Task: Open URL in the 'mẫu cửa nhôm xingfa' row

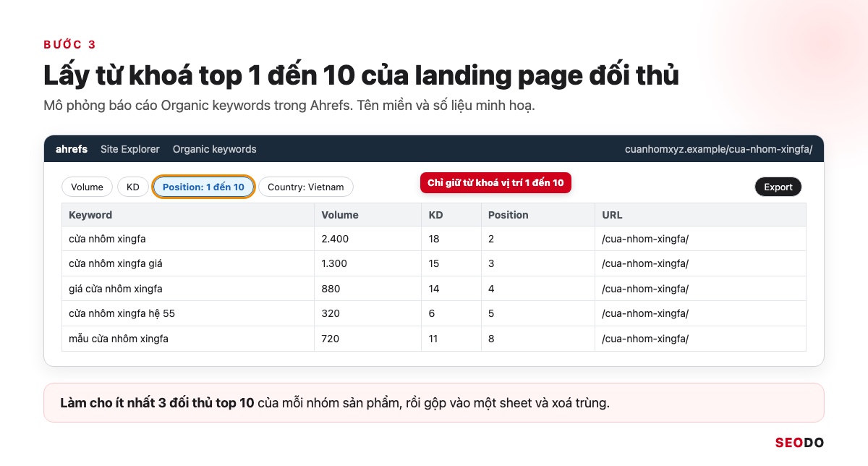Action: pyautogui.click(x=645, y=339)
